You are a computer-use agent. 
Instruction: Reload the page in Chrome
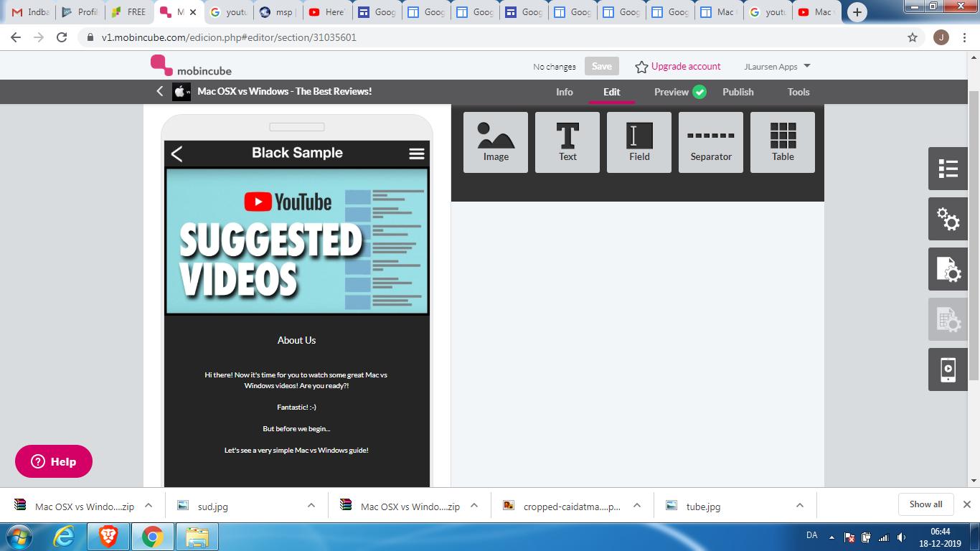(62, 37)
